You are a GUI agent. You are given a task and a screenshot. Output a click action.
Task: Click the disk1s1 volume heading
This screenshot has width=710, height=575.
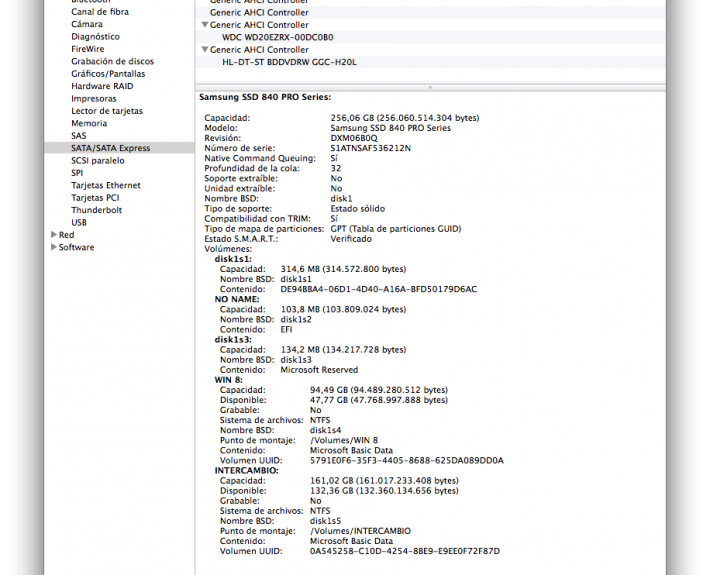pyautogui.click(x=233, y=259)
